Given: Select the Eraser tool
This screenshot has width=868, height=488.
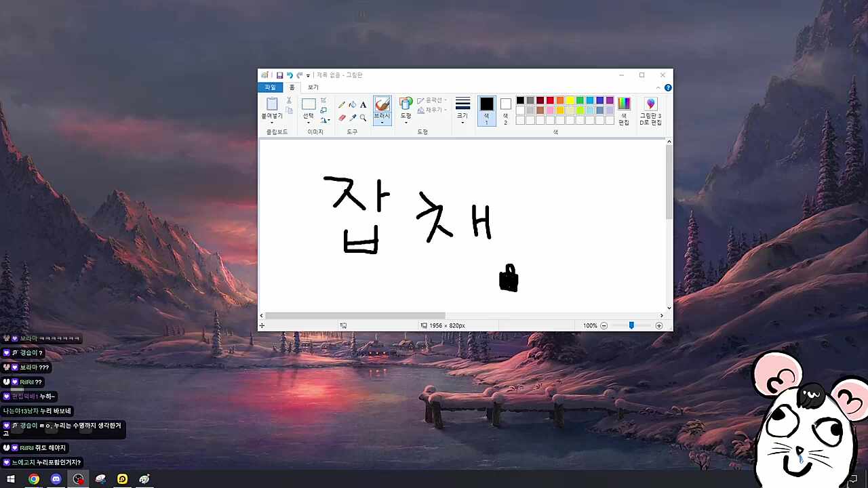Looking at the screenshot, I should (x=342, y=117).
